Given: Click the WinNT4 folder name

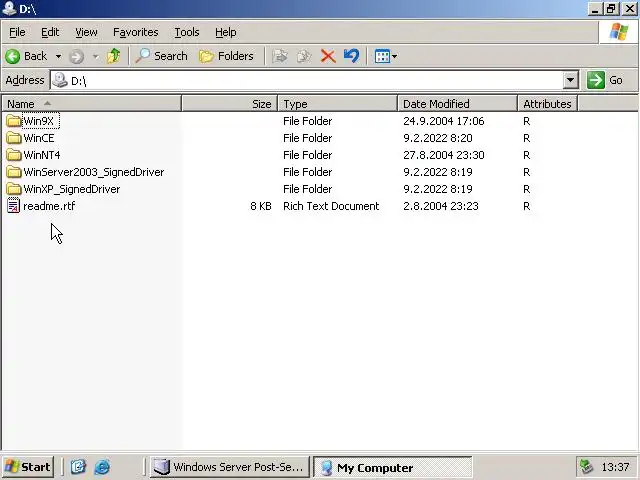Looking at the screenshot, I should point(42,155).
